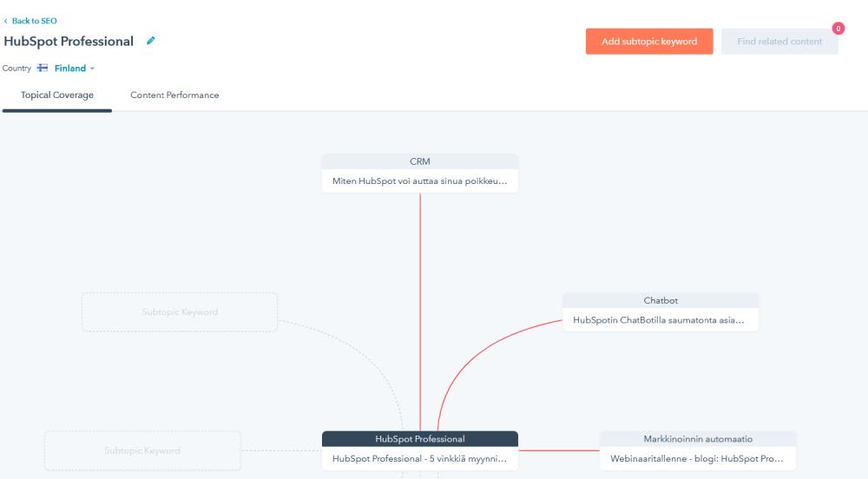Click the pencil edit icon beside HubSpot Professional

150,41
